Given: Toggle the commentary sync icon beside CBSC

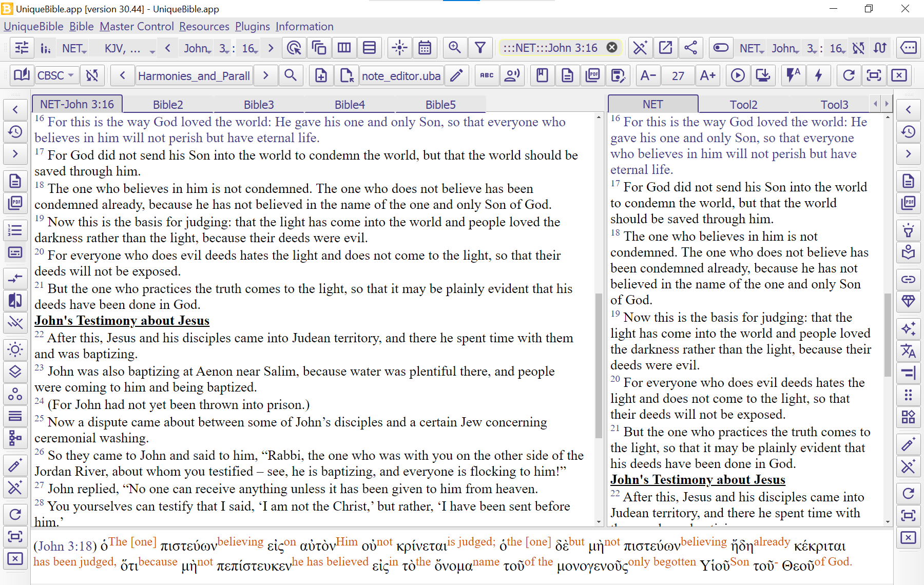Looking at the screenshot, I should click(92, 75).
